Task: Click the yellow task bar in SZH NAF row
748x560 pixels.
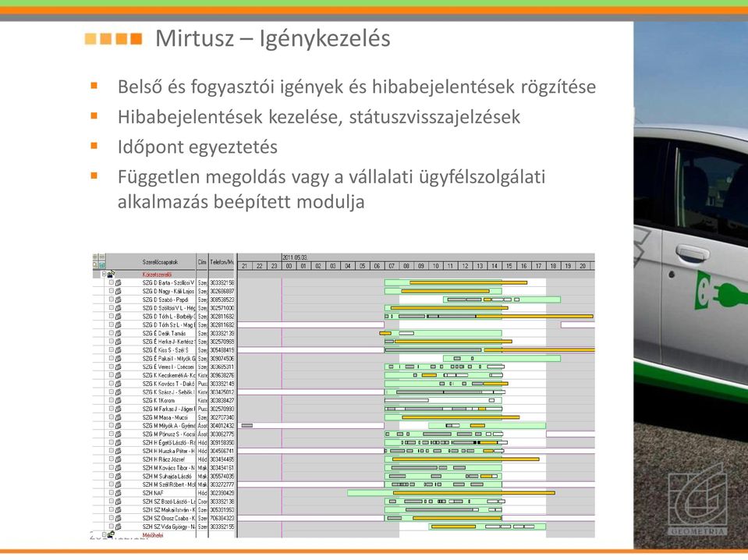Action: (473, 493)
